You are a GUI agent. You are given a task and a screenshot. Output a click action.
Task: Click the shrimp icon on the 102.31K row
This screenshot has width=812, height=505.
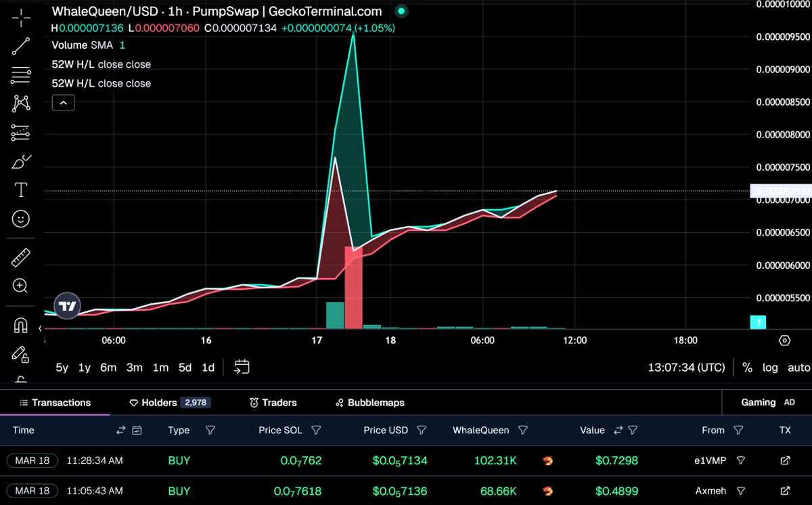click(x=547, y=461)
